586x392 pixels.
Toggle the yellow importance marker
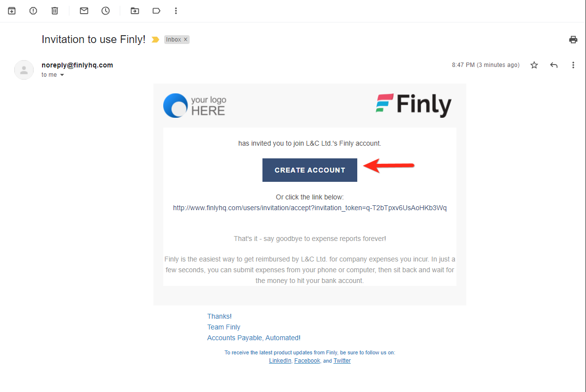(155, 40)
